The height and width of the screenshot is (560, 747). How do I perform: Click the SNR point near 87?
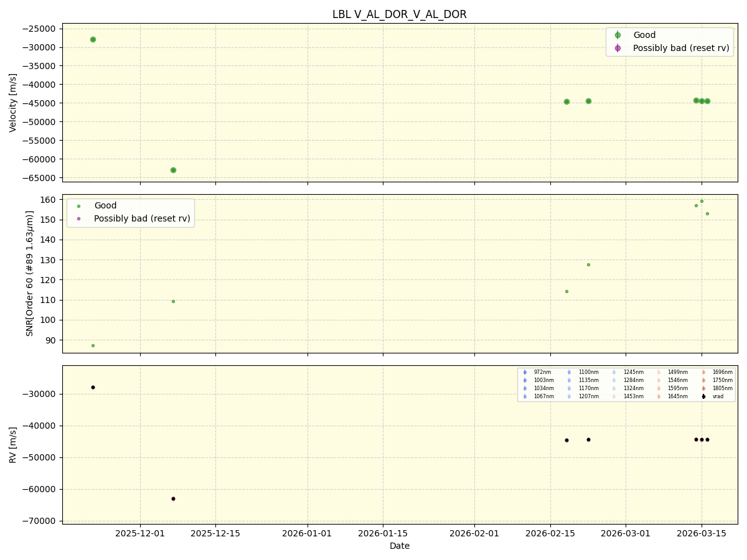coord(93,345)
